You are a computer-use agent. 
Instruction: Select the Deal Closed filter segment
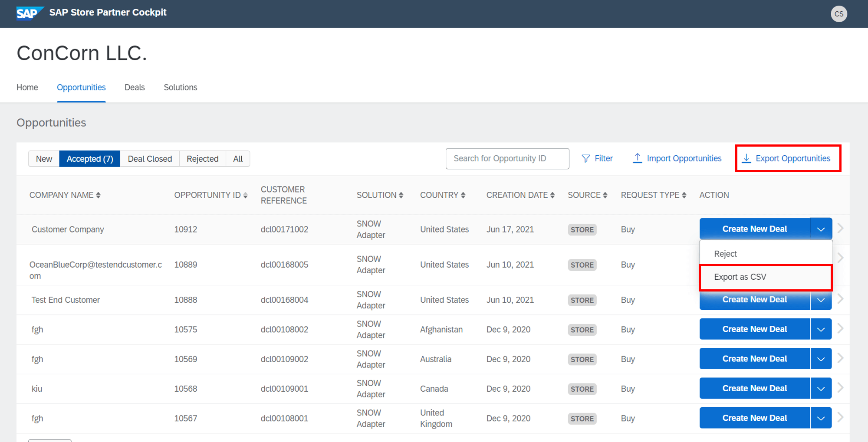point(150,159)
